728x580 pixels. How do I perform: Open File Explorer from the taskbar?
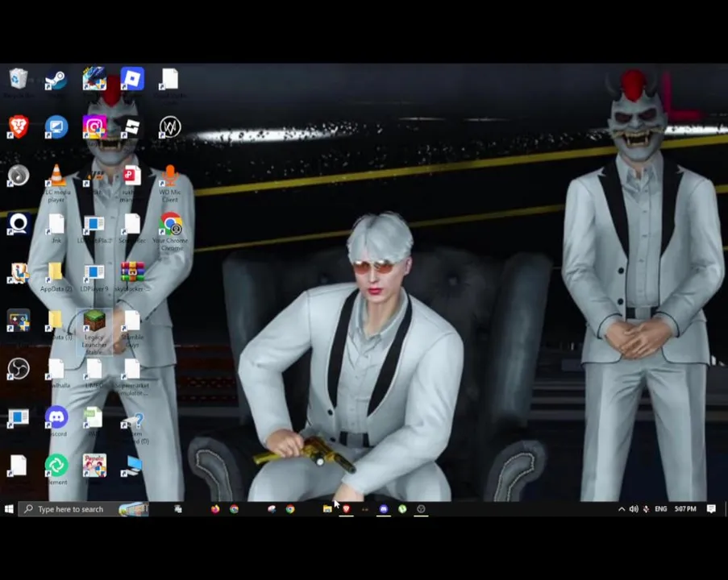tap(327, 509)
